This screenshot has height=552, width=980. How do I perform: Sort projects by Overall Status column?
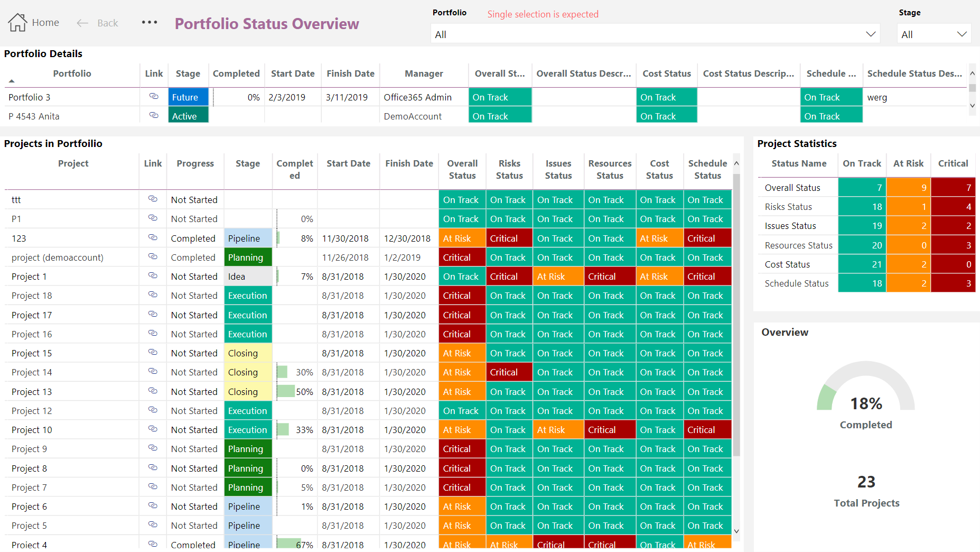coord(462,169)
